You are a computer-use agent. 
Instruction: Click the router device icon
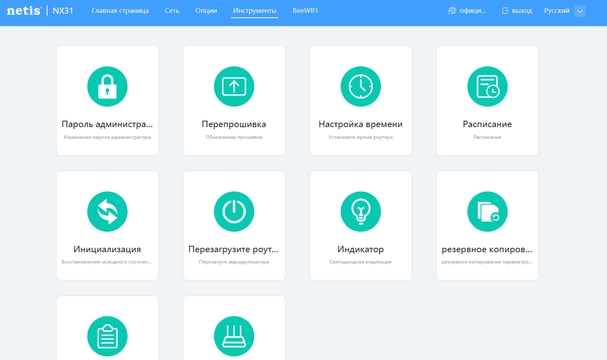coord(234,336)
